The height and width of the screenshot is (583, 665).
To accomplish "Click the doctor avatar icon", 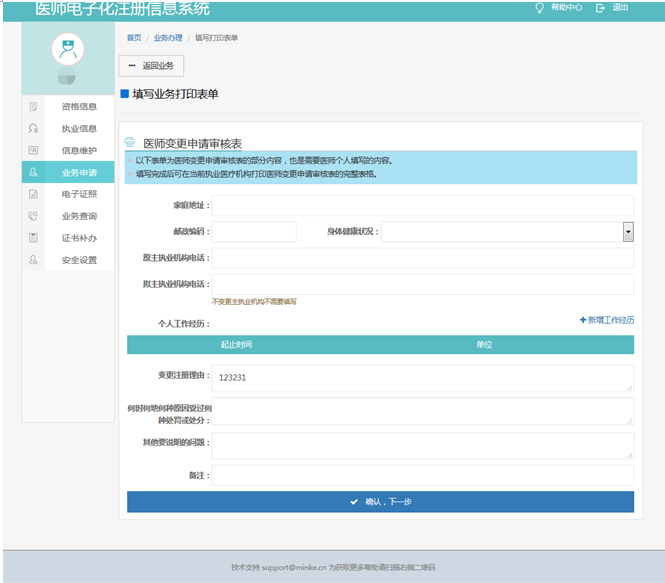I will point(67,48).
